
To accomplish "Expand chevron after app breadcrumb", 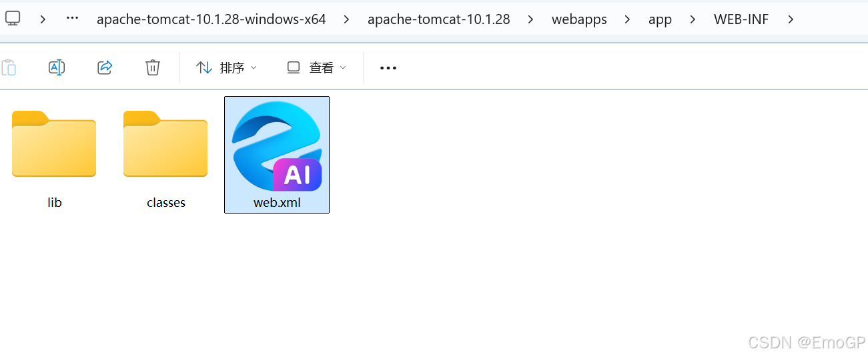I will pyautogui.click(x=693, y=19).
